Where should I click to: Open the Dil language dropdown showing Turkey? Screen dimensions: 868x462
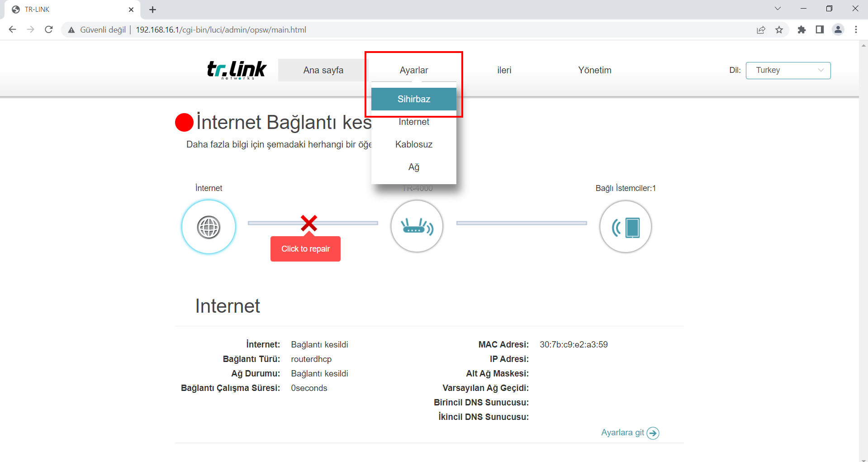click(x=788, y=70)
